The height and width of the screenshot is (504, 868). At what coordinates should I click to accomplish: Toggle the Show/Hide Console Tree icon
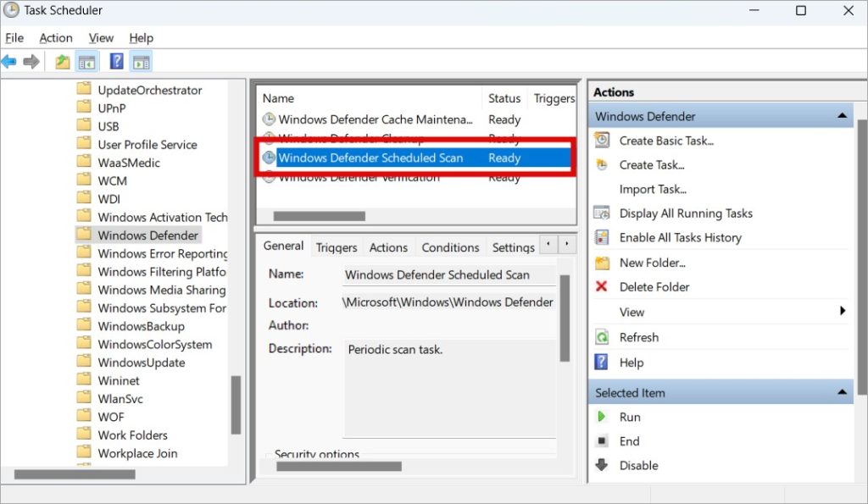pos(87,61)
